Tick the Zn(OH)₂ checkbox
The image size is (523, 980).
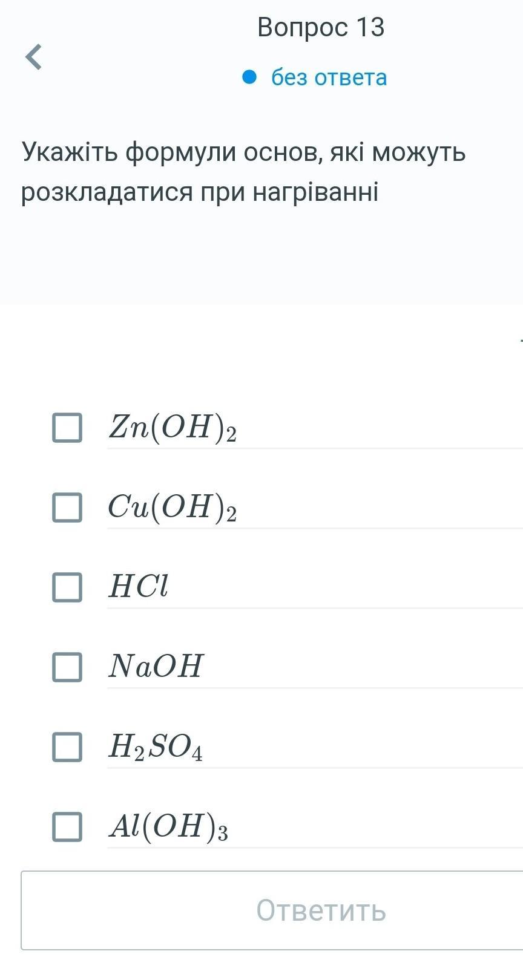click(67, 428)
